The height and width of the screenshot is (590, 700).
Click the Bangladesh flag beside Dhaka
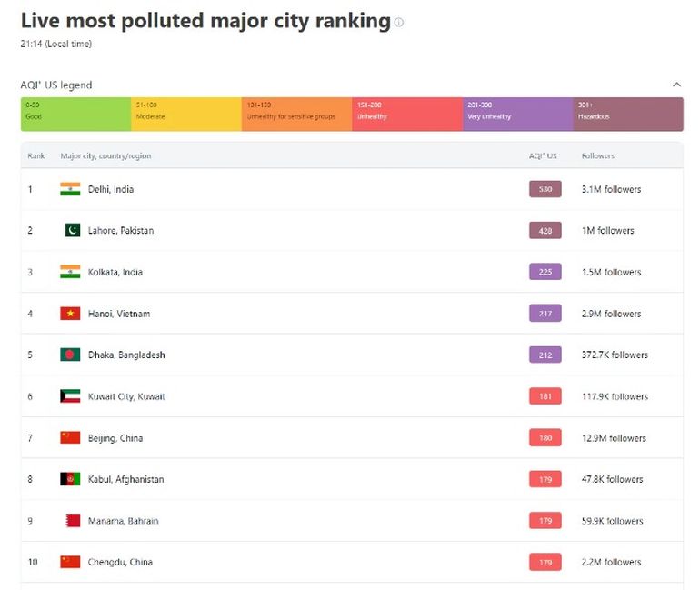(x=70, y=355)
